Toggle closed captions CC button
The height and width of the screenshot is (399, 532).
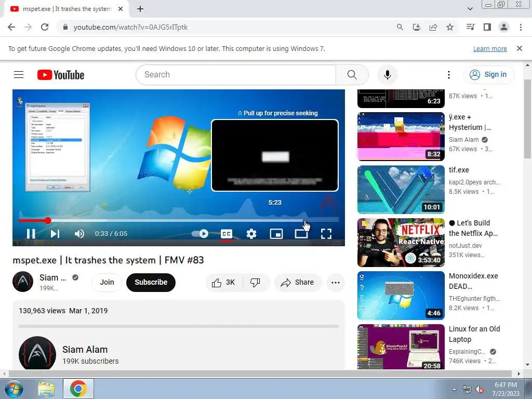click(227, 234)
